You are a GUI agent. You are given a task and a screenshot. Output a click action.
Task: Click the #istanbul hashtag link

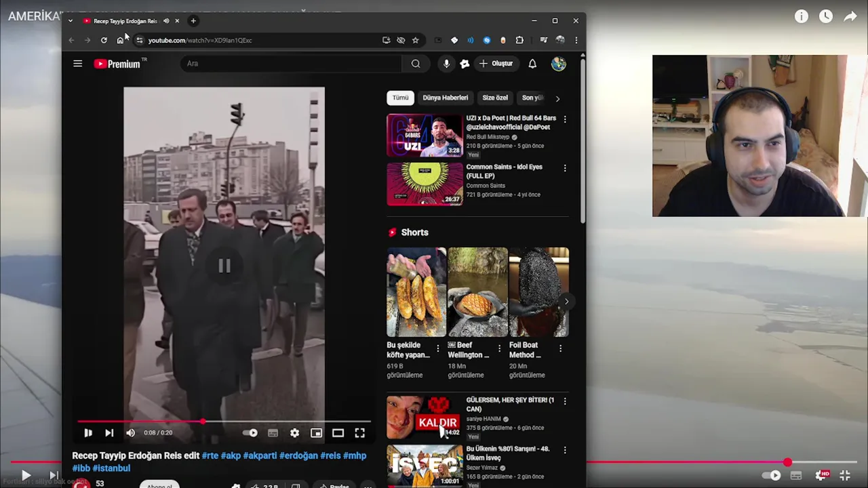(111, 468)
